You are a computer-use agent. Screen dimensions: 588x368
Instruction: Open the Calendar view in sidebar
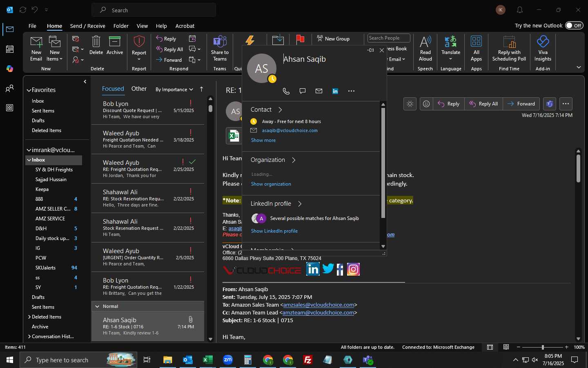(x=10, y=49)
